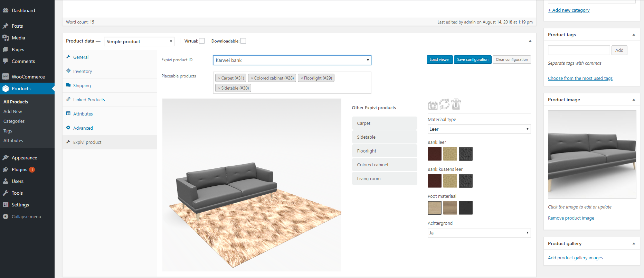Click the Tools wrench icon
Viewport: 644px width, 278px height.
pyautogui.click(x=6, y=193)
